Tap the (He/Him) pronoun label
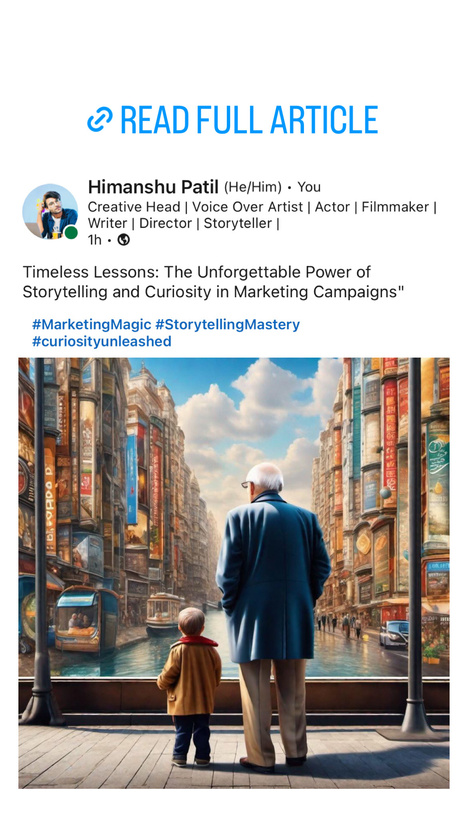The width and height of the screenshot is (468, 832). point(253,187)
